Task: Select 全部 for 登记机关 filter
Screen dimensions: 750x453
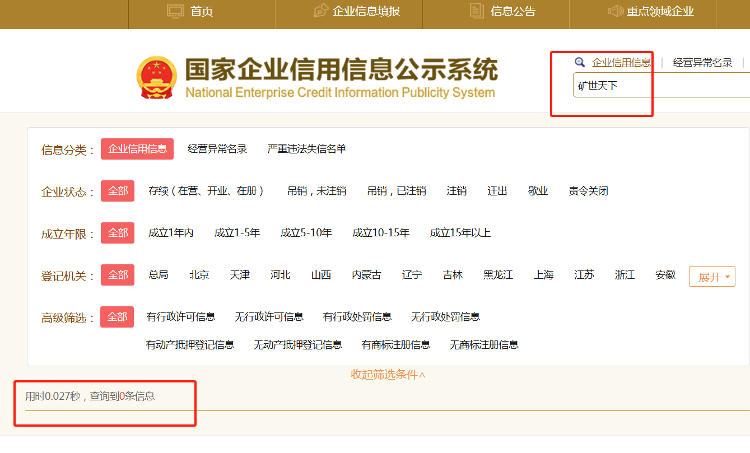Action: tap(118, 275)
